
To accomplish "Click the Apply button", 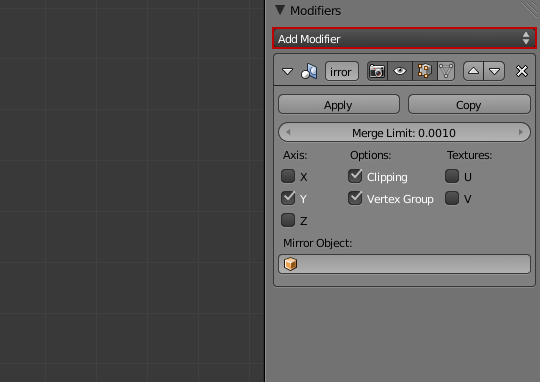I will 339,104.
